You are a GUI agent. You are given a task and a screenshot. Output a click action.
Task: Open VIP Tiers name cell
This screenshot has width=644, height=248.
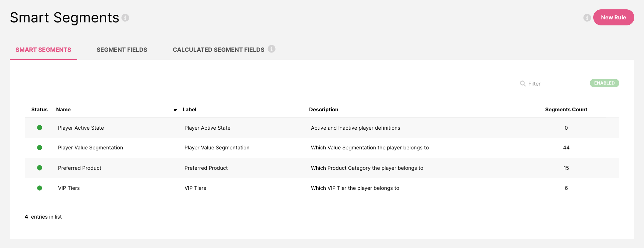[69, 188]
